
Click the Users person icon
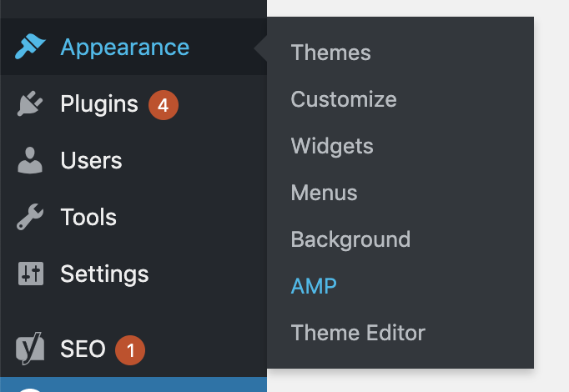click(30, 160)
